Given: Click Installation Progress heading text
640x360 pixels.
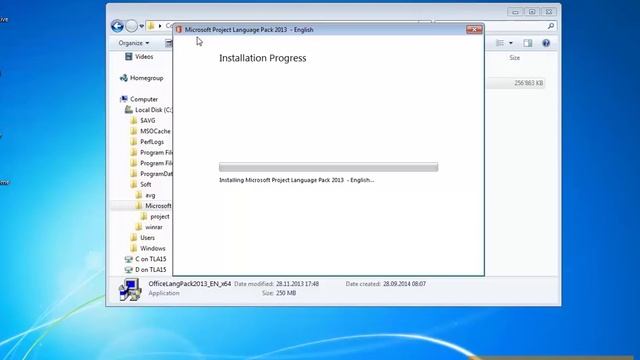Looking at the screenshot, I should point(262,58).
